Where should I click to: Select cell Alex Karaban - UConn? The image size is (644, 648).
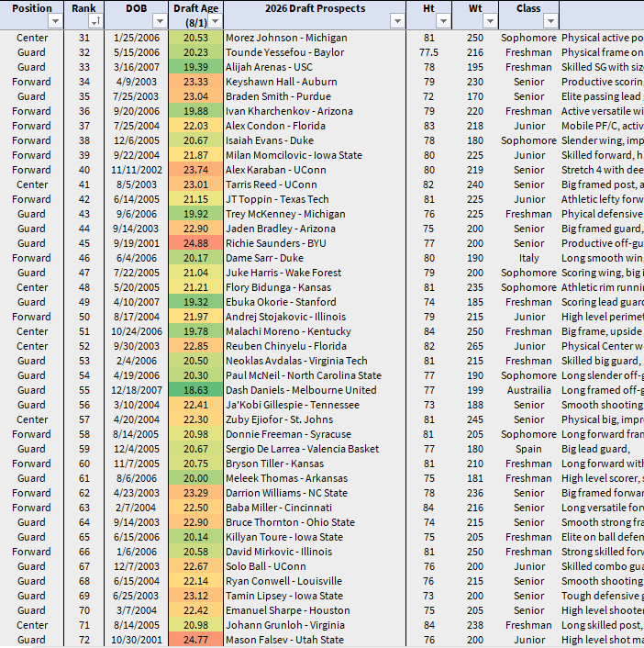(315, 170)
